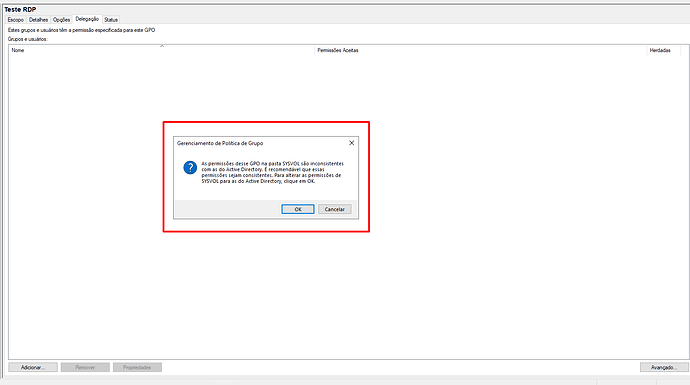This screenshot has height=385, width=690.
Task: Close the Gerenciamento de Política de Grupo dialog
Action: [x=352, y=143]
